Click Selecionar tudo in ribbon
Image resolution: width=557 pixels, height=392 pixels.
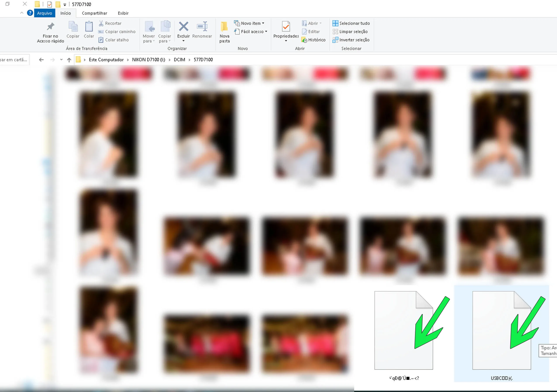pyautogui.click(x=351, y=23)
